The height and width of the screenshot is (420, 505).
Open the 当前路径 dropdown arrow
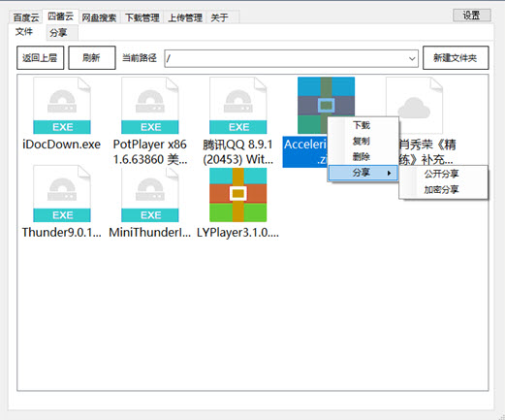(412, 58)
